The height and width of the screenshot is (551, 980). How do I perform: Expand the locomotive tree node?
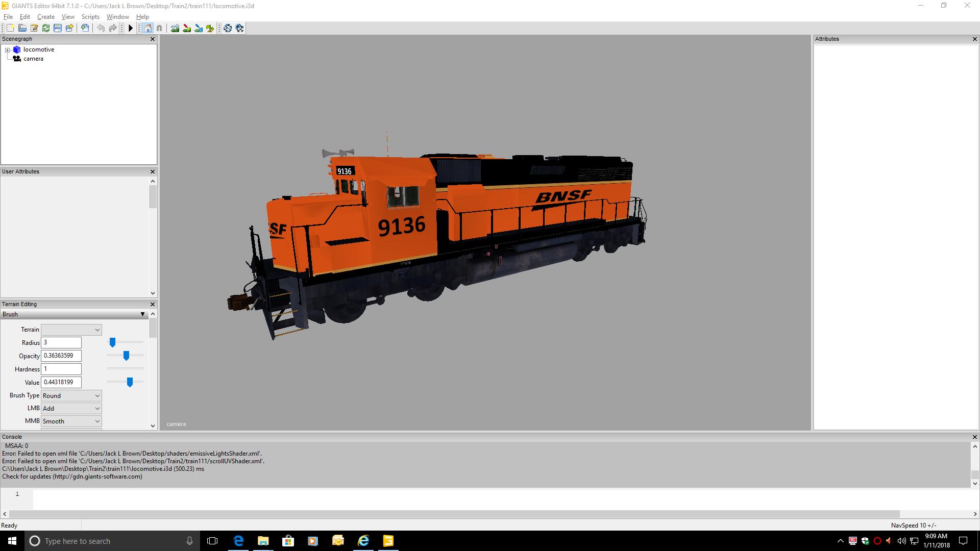click(x=8, y=50)
